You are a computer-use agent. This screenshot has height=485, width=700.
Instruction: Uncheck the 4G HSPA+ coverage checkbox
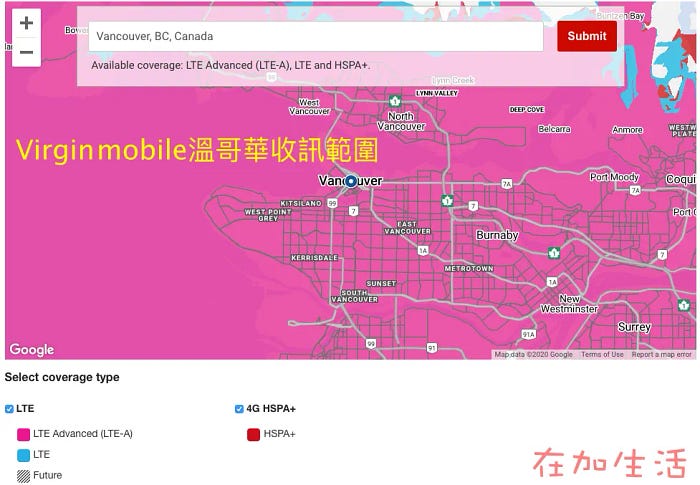pyautogui.click(x=239, y=409)
